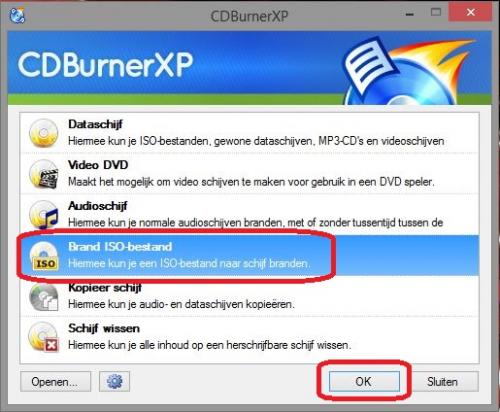
Task: Click the CDBurnerXP banner logo
Action: pos(105,64)
